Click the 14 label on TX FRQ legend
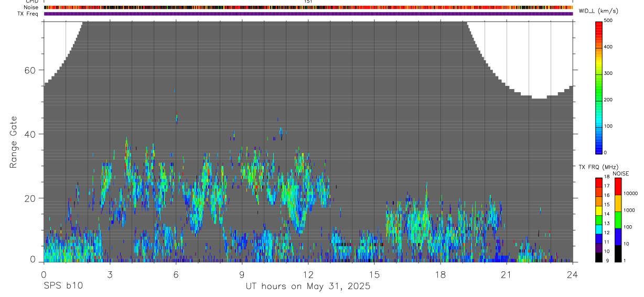This screenshot has height=297, width=644. pos(607,214)
